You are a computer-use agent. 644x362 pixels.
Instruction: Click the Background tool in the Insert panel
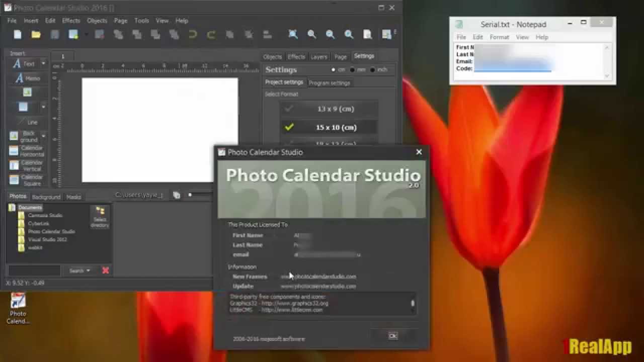point(24,136)
